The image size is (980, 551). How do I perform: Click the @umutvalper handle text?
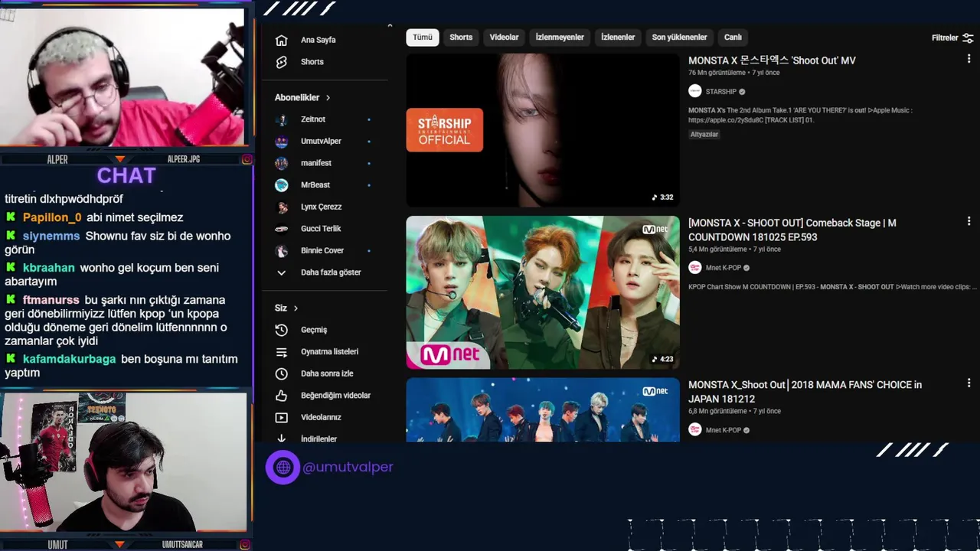pos(348,467)
